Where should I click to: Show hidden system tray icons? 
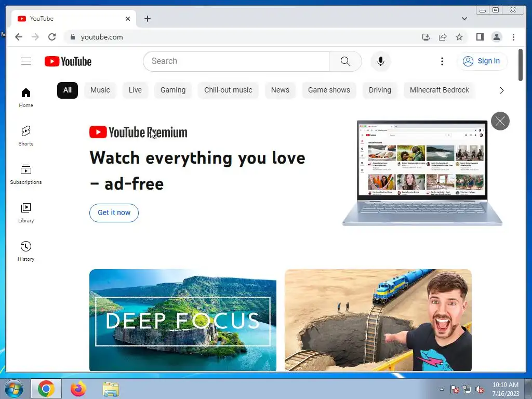(442, 389)
